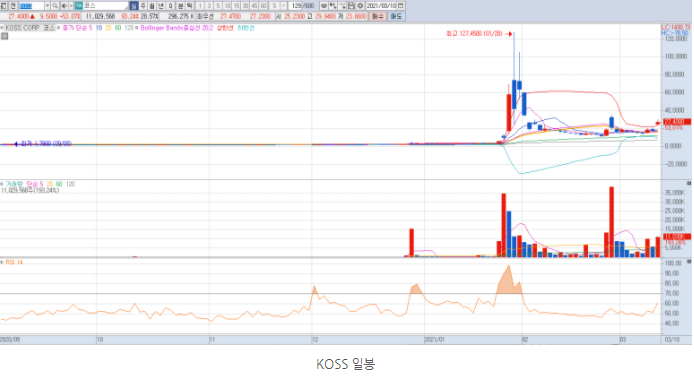This screenshot has width=694, height=382.
Task: Toggle the marker before 종가 단순 legend
Action: pos(58,27)
